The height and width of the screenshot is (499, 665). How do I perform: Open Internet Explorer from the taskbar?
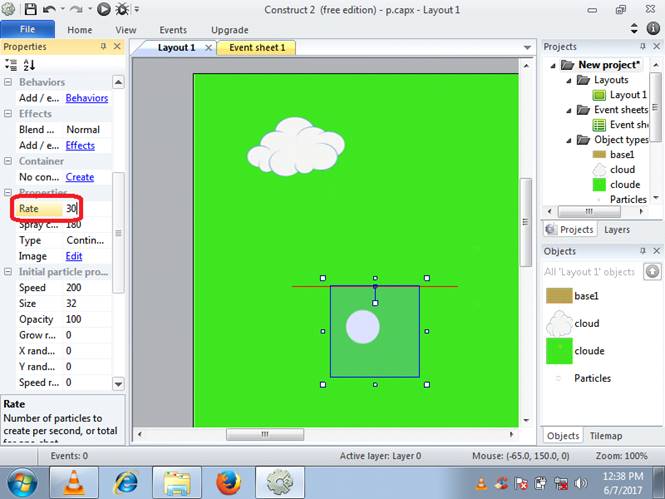pos(126,482)
